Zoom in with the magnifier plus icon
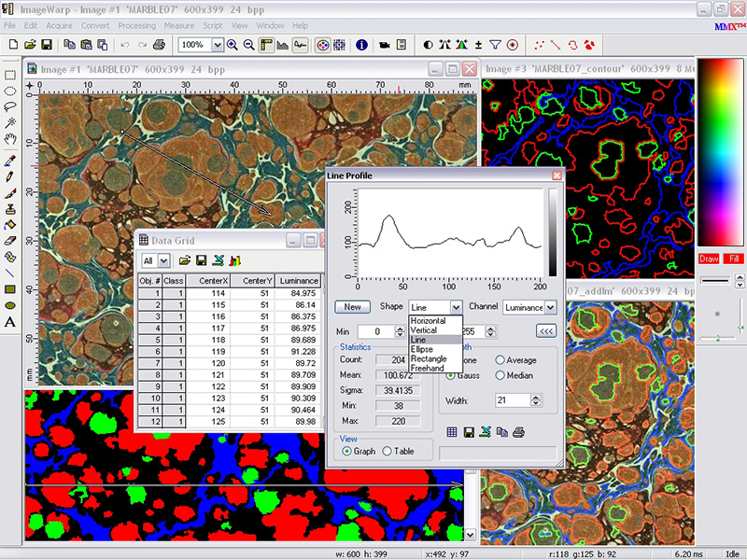 pos(233,45)
